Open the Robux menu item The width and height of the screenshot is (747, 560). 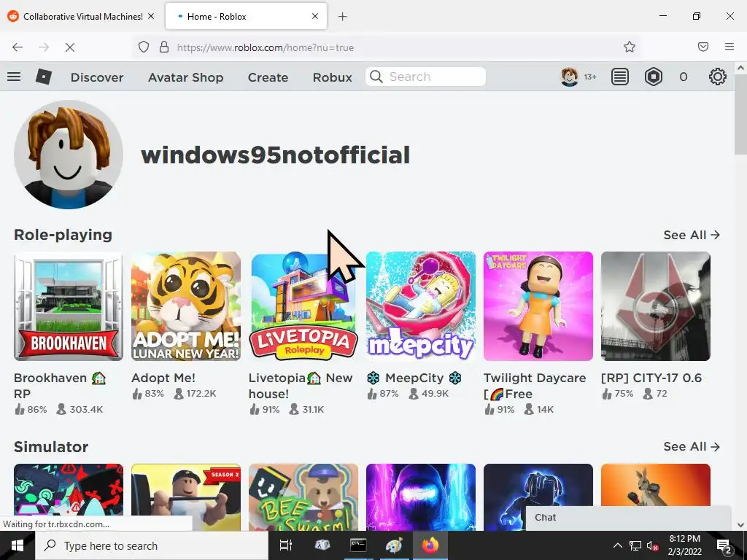click(x=332, y=77)
